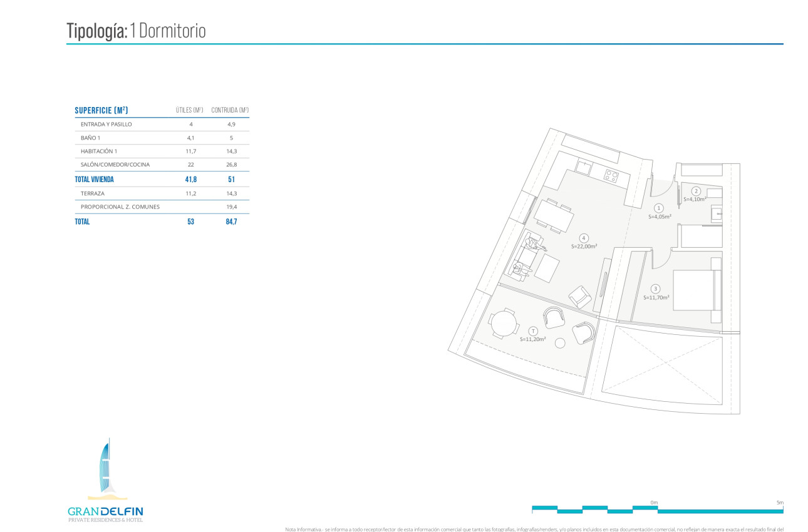Click the coffee table beside the sofa
The height and width of the screenshot is (532, 808).
click(547, 269)
